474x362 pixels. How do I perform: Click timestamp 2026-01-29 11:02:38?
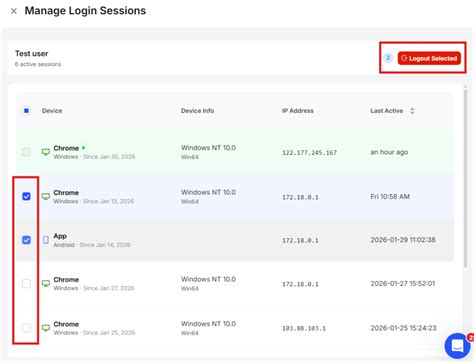click(x=403, y=240)
